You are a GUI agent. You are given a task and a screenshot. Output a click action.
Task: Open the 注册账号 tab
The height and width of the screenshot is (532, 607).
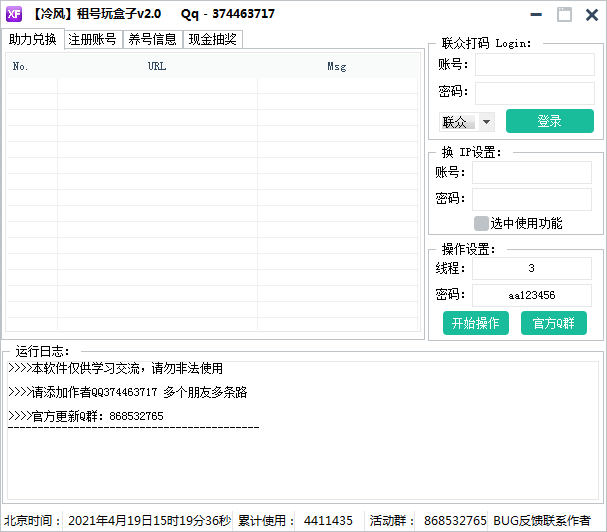92,39
